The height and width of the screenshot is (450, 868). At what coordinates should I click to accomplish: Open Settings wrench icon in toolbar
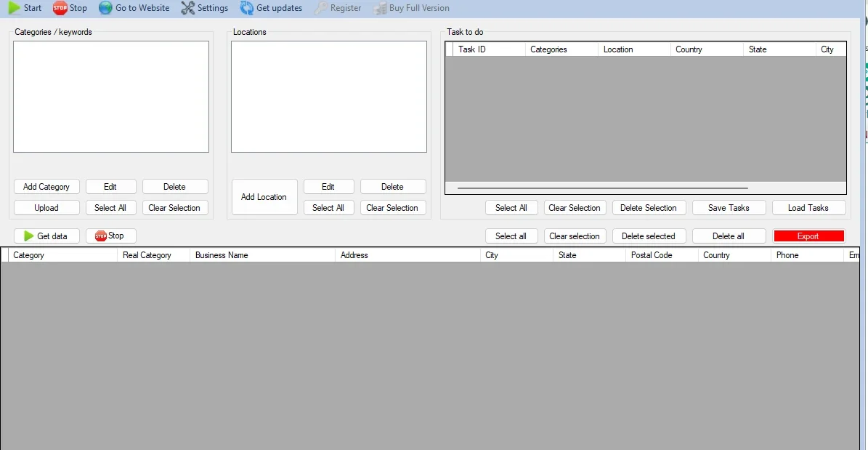188,8
